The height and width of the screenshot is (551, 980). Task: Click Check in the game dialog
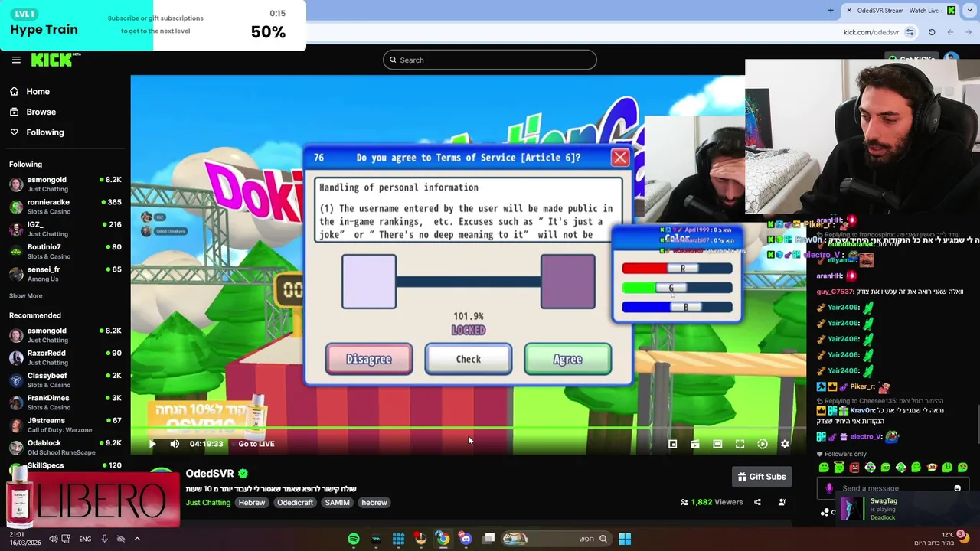(469, 360)
